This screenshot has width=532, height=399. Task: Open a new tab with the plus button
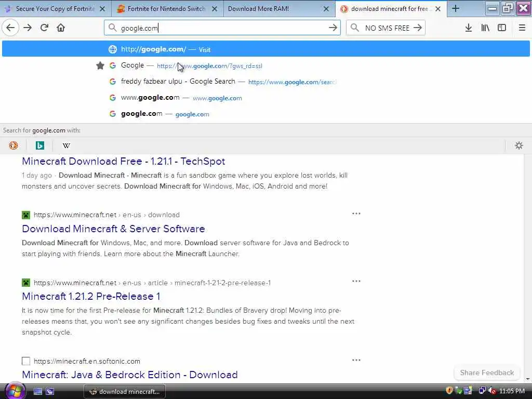click(x=456, y=9)
